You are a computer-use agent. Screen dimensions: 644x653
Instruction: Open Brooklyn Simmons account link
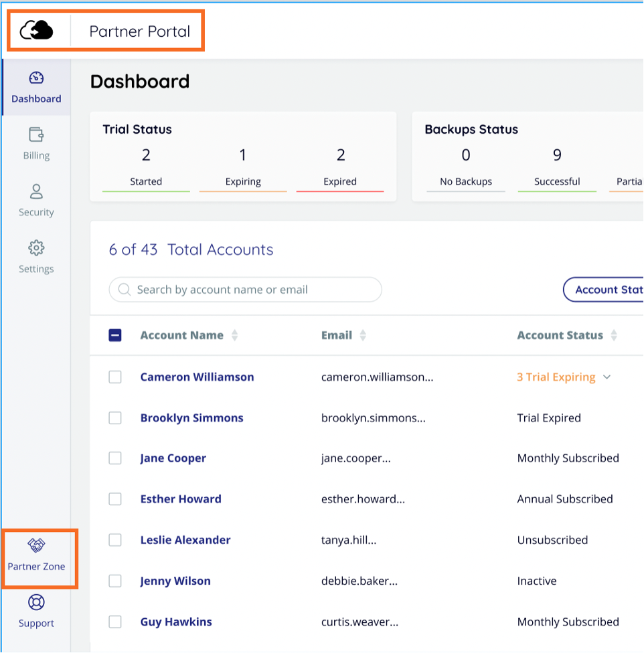tap(191, 417)
